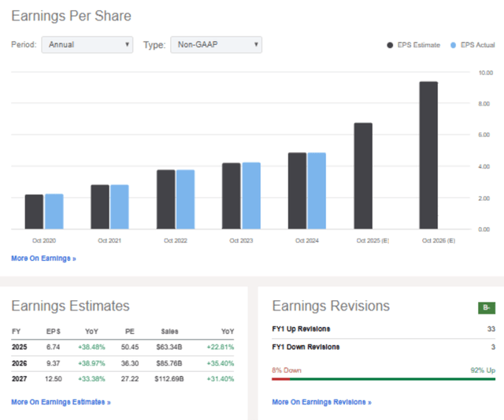The image size is (504, 420).
Task: Click the B- grade badge
Action: tap(486, 307)
